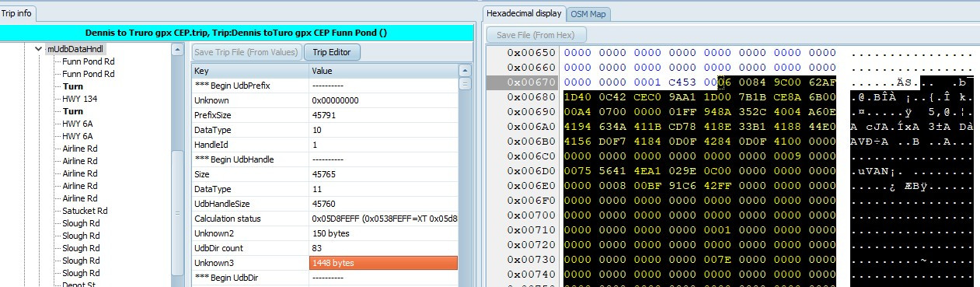Click the table scrollbar up arrow
The width and height of the screenshot is (980, 287).
pyautogui.click(x=466, y=70)
